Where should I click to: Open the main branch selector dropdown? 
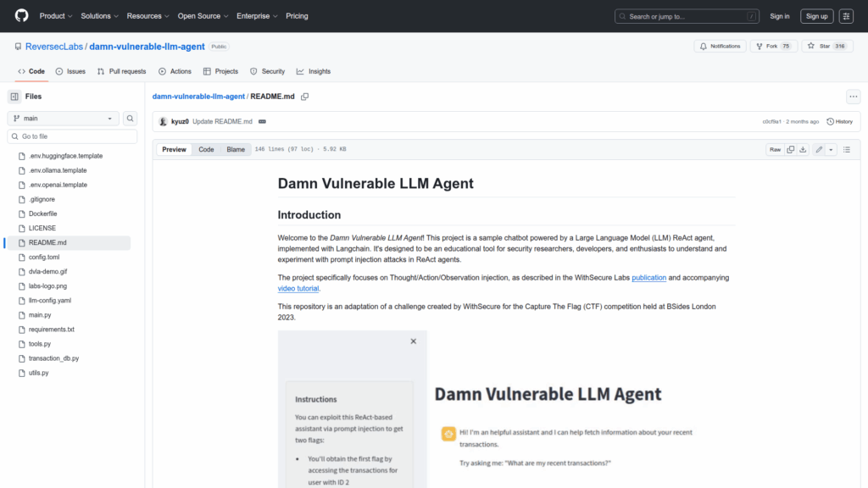click(x=63, y=119)
